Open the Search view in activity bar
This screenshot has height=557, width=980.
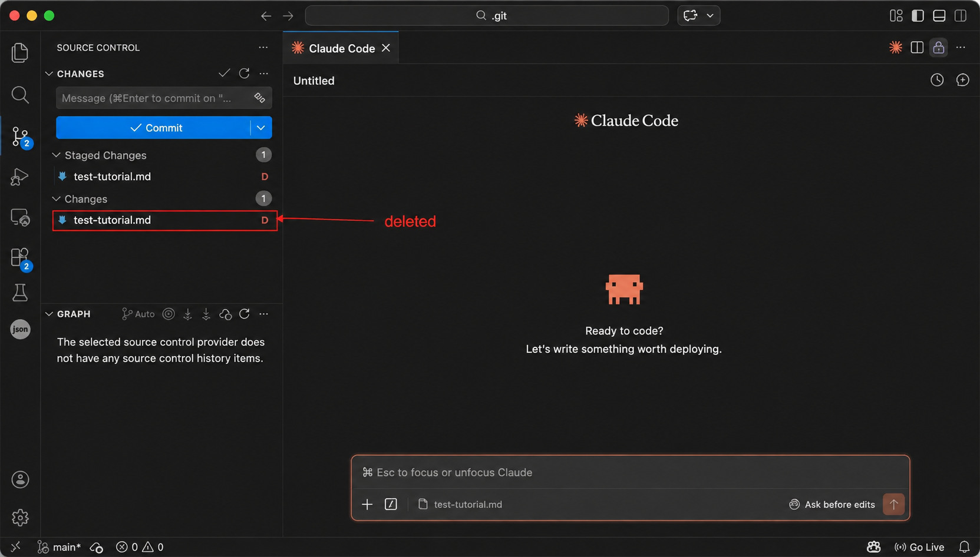[20, 94]
